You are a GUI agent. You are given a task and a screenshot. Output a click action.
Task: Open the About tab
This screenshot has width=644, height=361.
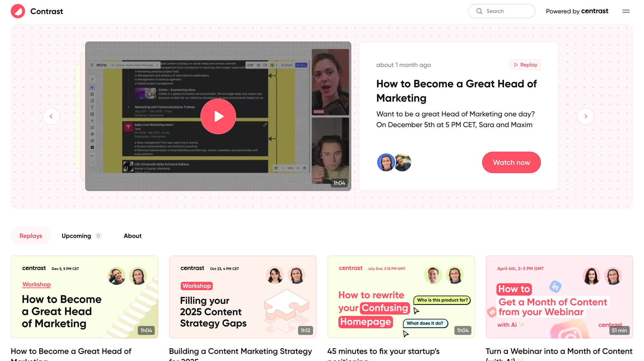[132, 236]
